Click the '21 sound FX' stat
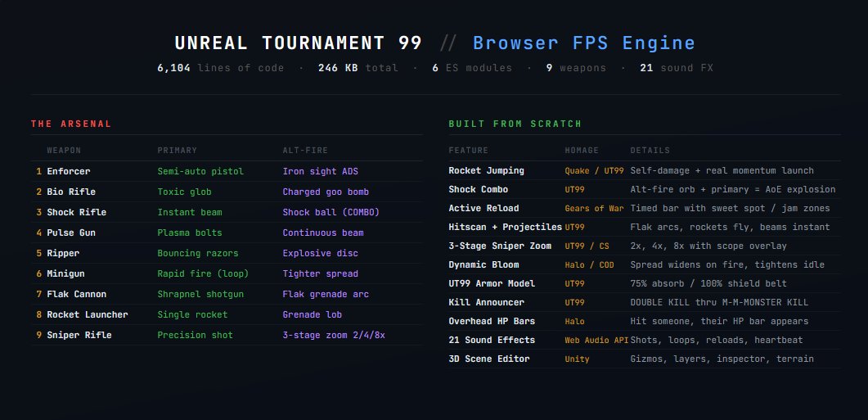The height and width of the screenshot is (420, 868). 677,68
